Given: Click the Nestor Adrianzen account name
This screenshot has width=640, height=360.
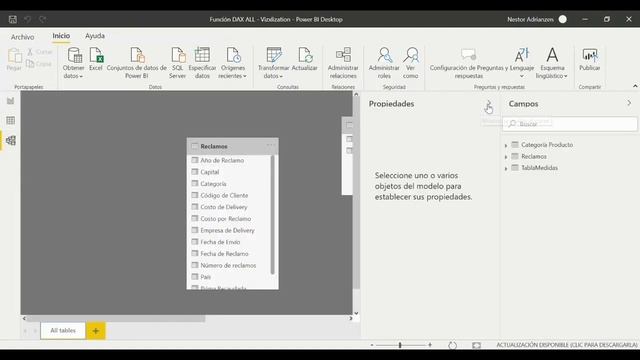Looking at the screenshot, I should tap(530, 19).
